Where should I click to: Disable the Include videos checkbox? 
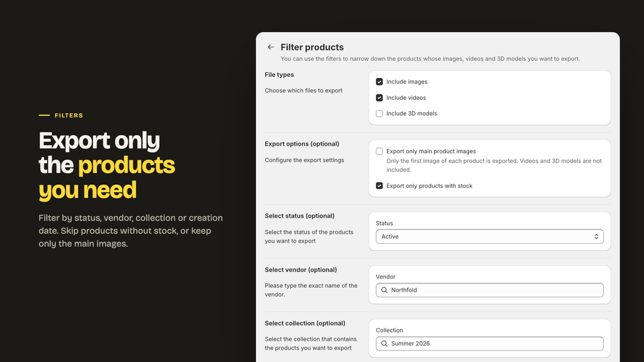pos(379,97)
